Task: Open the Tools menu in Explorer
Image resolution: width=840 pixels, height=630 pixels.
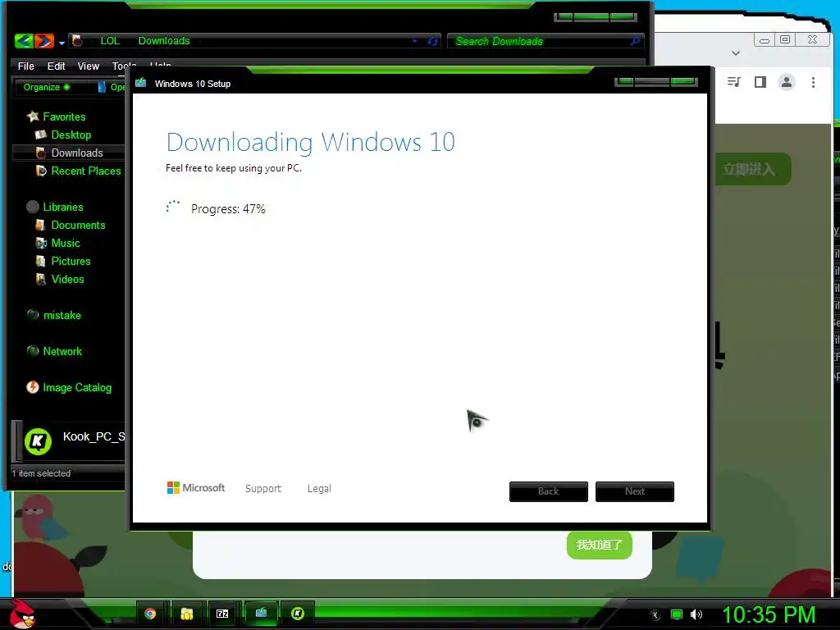Action: [124, 66]
